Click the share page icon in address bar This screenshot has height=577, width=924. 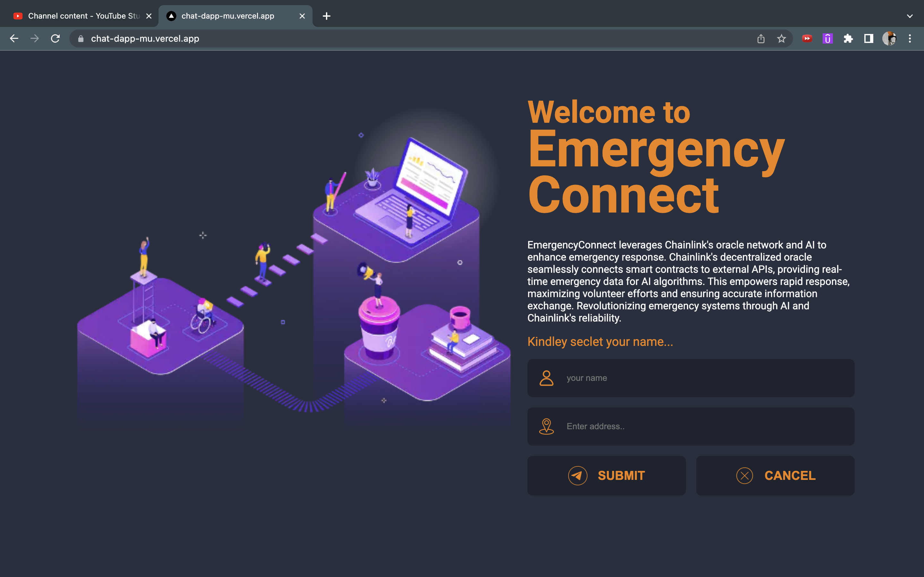[761, 38]
